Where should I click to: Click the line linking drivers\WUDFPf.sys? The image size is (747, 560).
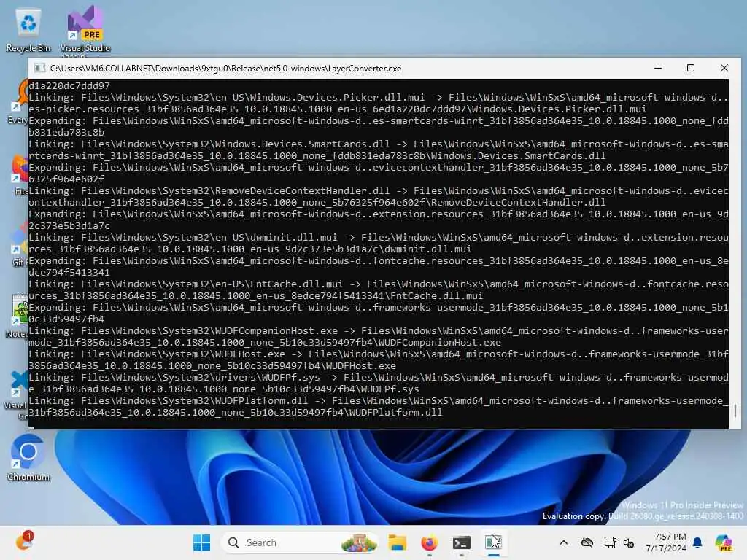click(x=379, y=384)
